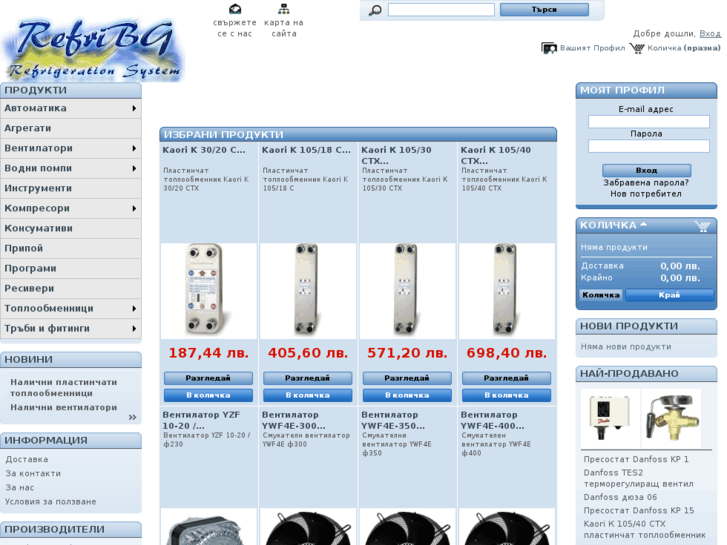Open Kaori K 105/18 C product image
This screenshot has height=545, width=727.
coord(308,291)
